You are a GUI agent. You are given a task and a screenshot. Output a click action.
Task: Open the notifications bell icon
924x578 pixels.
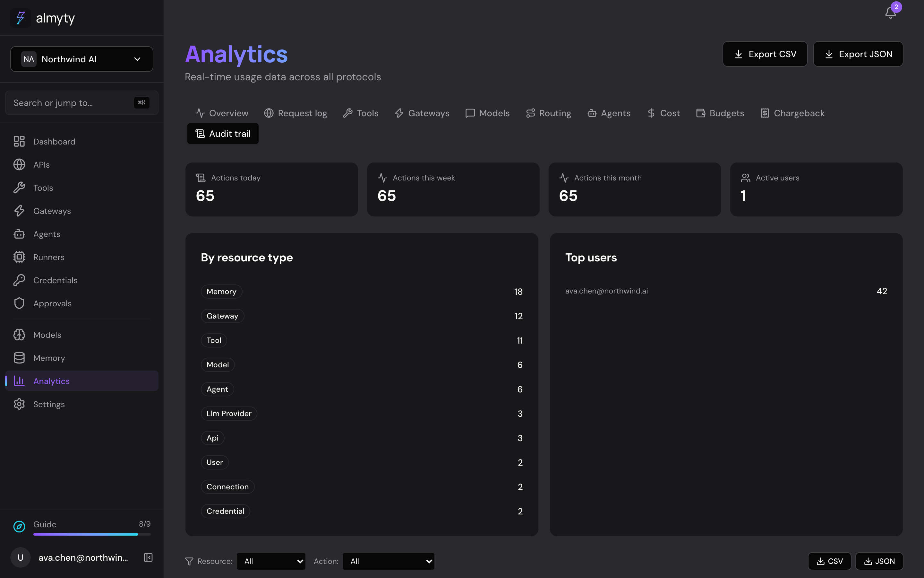890,13
